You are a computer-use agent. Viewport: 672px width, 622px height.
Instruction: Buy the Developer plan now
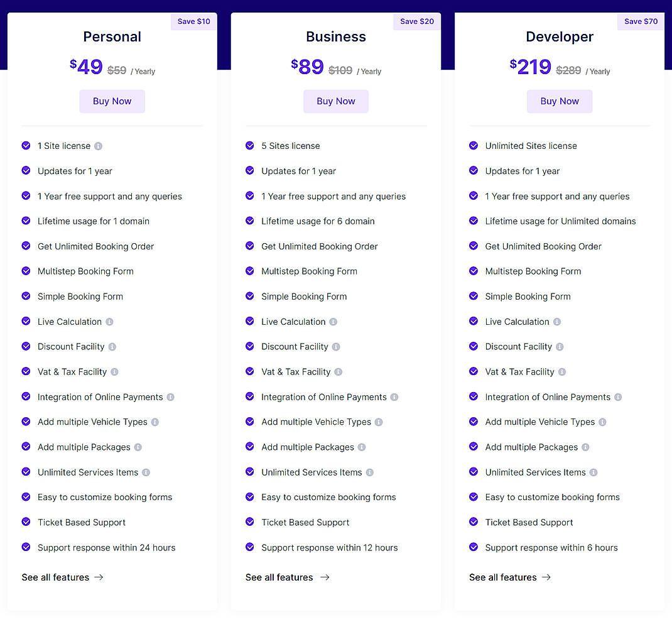[560, 101]
